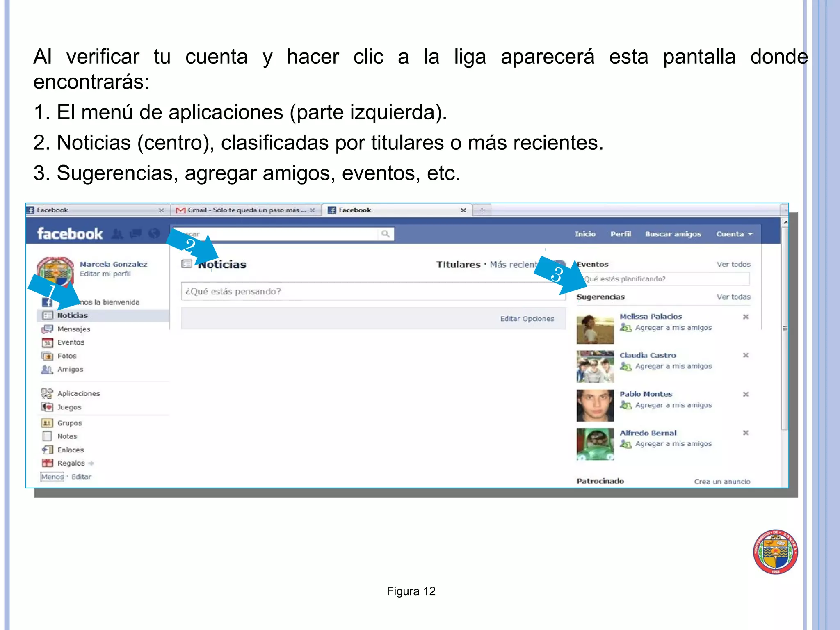Open Aplicaciones icon in sidebar
Viewport: 840px width, 630px height.
coord(47,393)
